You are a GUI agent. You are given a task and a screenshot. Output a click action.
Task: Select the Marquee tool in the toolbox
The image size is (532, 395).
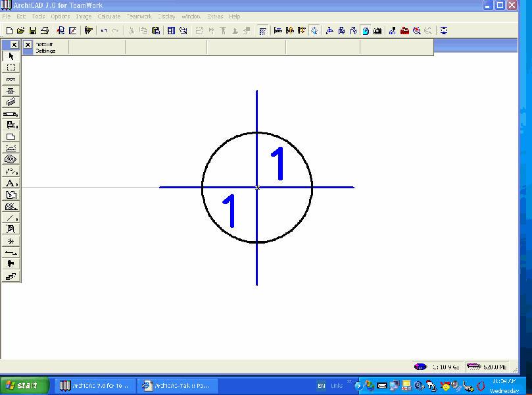pos(10,68)
